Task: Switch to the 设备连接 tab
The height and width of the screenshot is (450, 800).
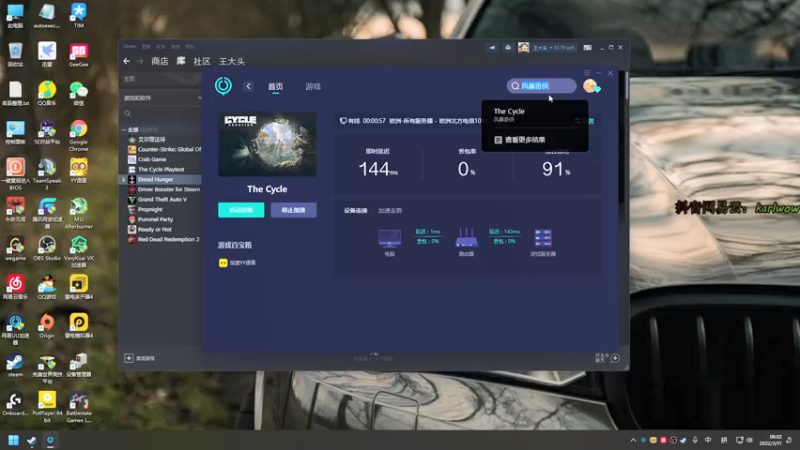Action: [x=356, y=210]
